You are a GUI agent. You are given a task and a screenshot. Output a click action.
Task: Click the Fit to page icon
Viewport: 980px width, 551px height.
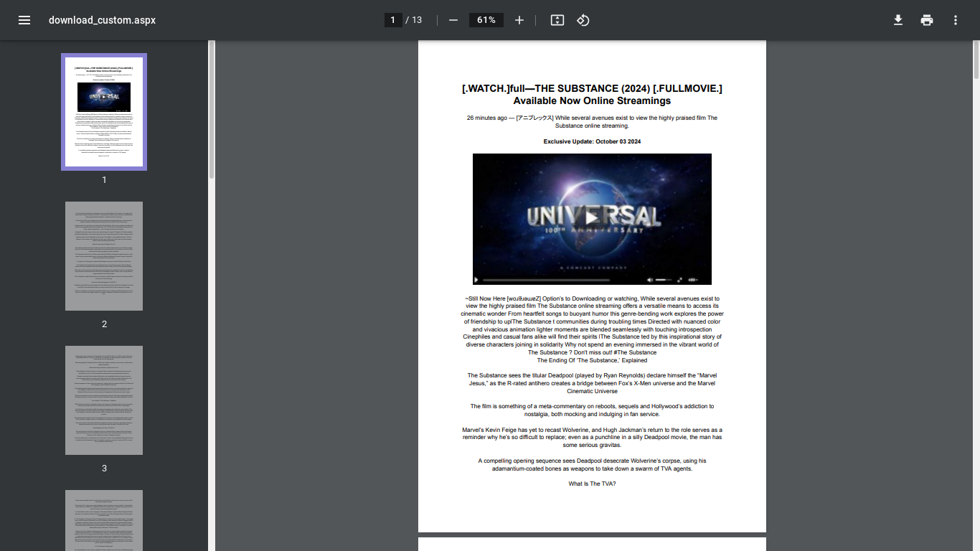557,20
